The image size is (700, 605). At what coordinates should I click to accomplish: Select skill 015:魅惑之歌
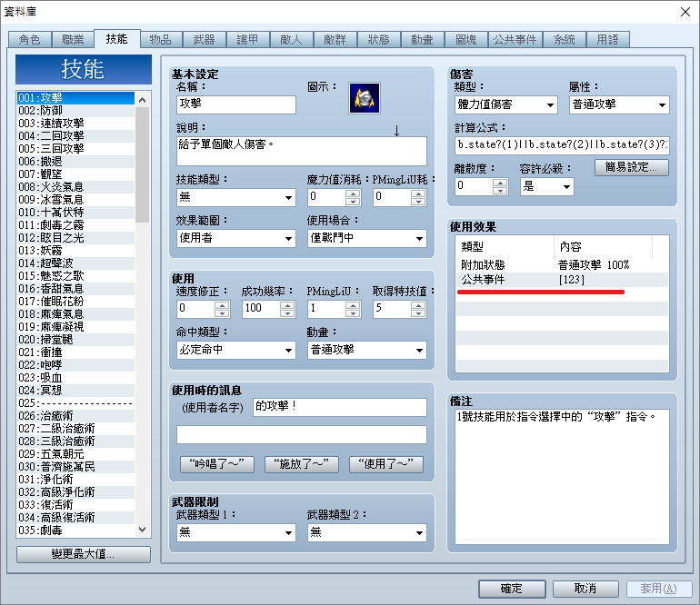click(x=75, y=276)
